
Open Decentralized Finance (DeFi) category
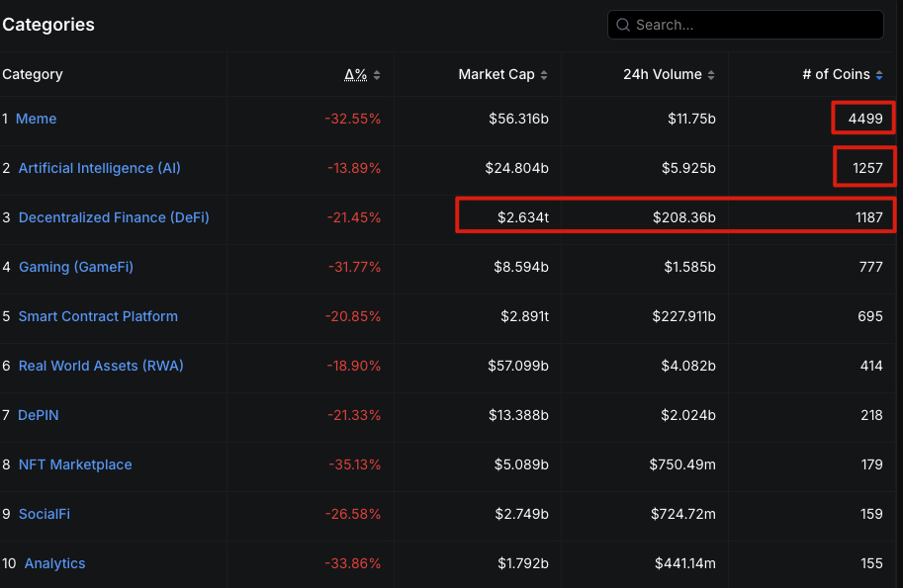114,217
